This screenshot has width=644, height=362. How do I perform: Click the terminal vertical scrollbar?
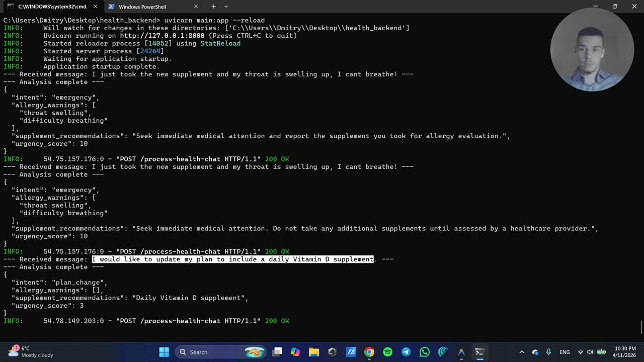tap(641, 327)
